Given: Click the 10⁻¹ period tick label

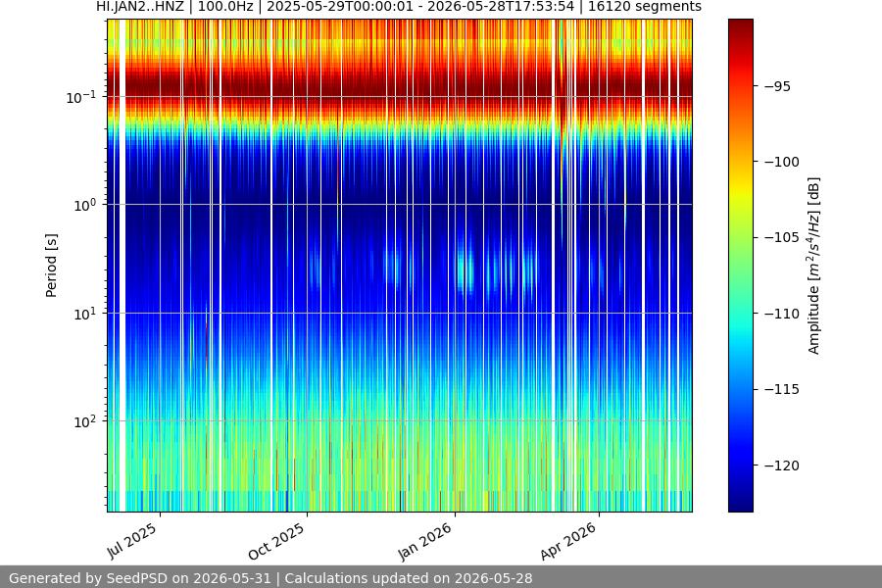Looking at the screenshot, I should [x=81, y=97].
